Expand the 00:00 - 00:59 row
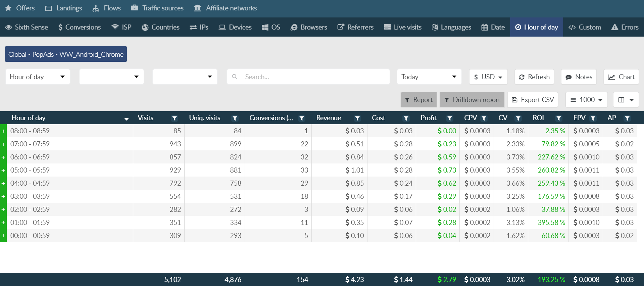 tap(3, 236)
